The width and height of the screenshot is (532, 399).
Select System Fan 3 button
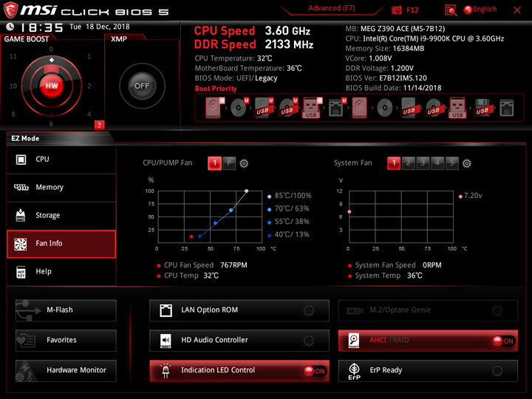click(x=423, y=163)
